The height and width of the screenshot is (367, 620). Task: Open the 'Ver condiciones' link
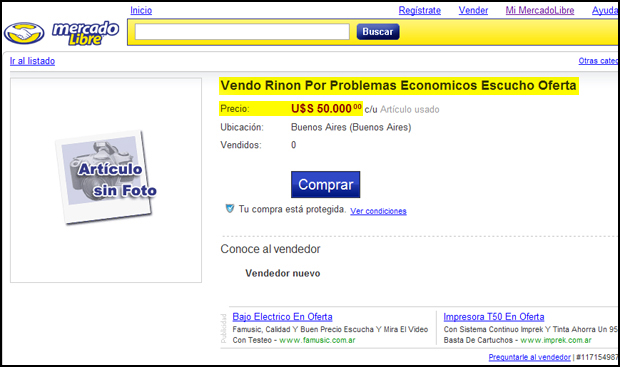pyautogui.click(x=378, y=211)
